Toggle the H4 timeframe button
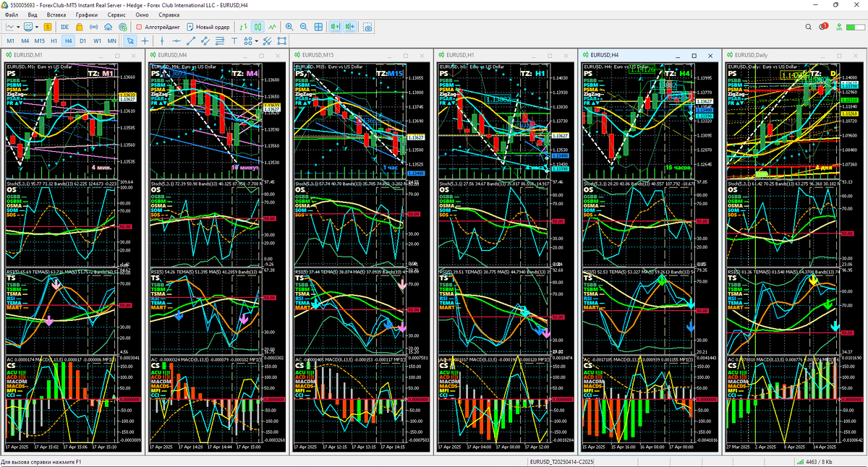 (69, 41)
